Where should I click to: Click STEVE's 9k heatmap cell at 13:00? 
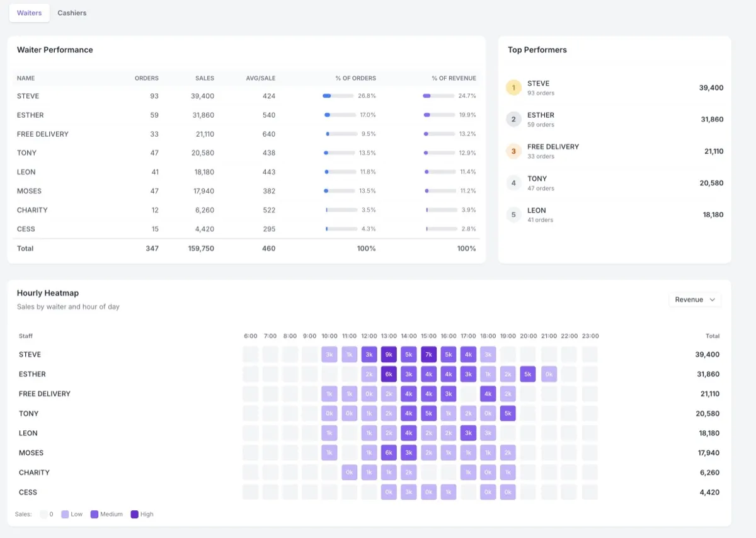389,354
